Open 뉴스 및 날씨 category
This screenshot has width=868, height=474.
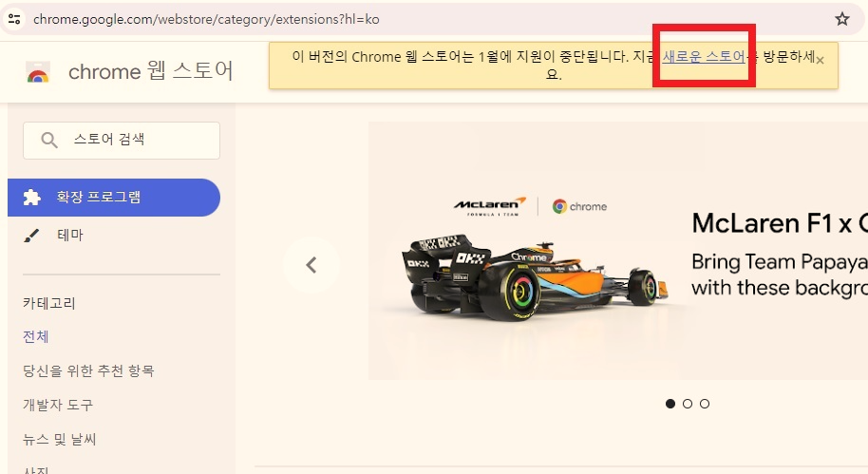(x=59, y=439)
